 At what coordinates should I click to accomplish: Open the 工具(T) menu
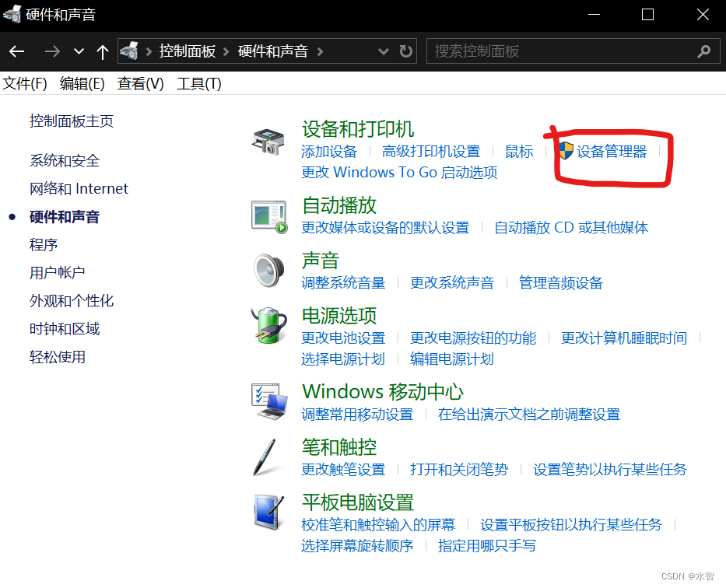click(199, 84)
